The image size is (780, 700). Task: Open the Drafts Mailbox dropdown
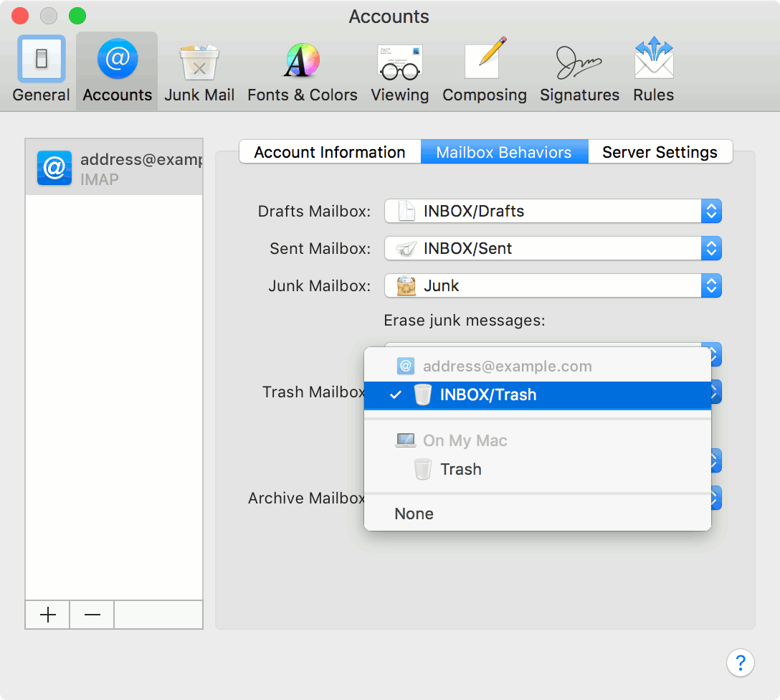[x=710, y=211]
